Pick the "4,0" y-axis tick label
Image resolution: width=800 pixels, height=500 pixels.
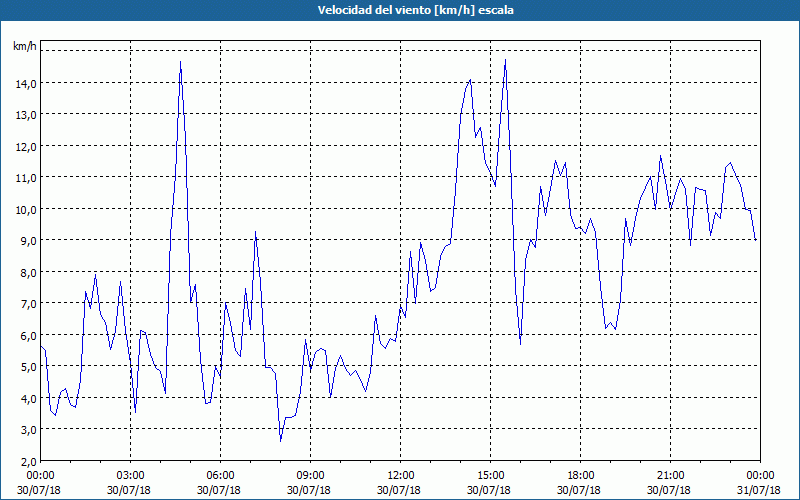(28, 398)
